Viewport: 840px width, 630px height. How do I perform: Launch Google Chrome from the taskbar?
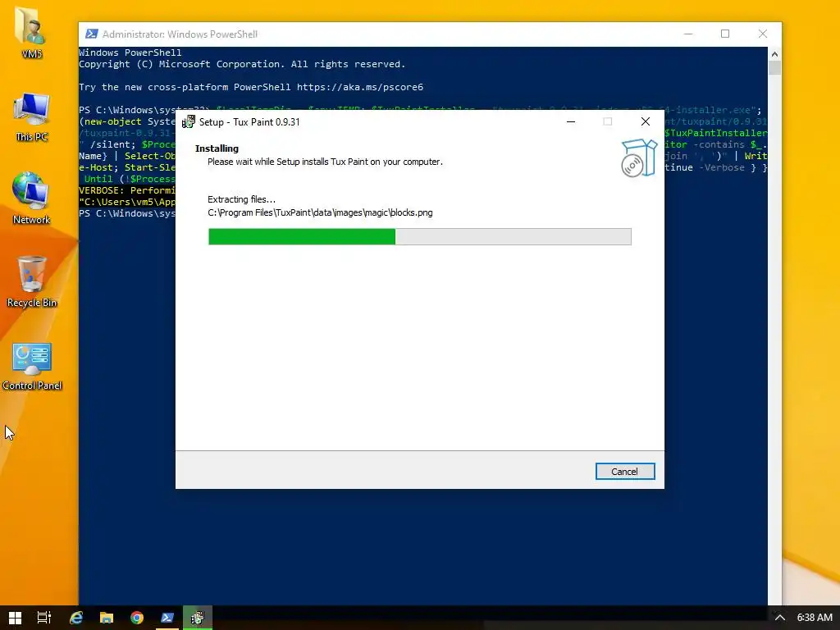[x=137, y=618]
